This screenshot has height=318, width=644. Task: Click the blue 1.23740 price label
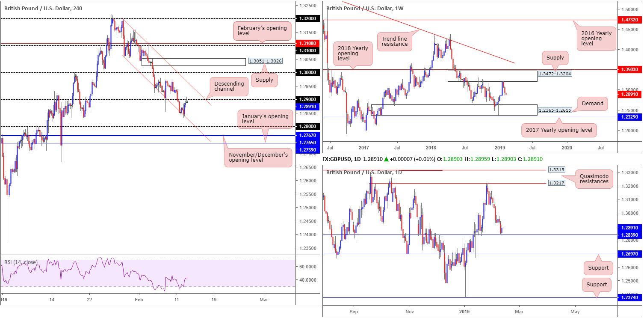coord(630,297)
